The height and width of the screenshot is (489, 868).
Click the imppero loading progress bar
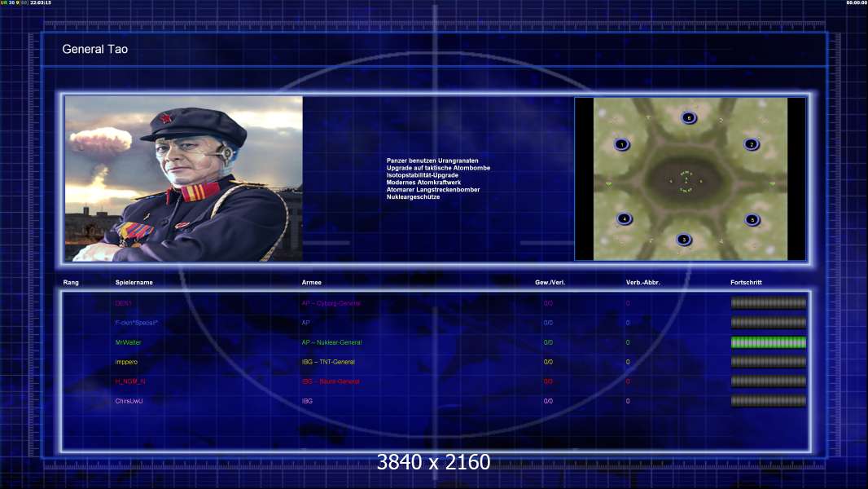[769, 362]
